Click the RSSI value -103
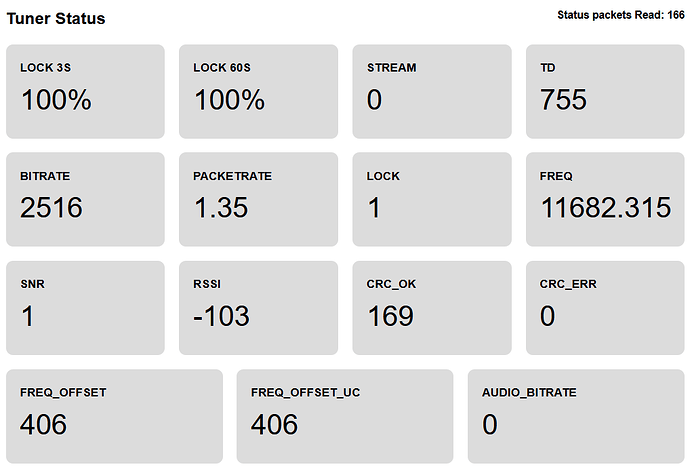The image size is (690, 469). coord(221,316)
